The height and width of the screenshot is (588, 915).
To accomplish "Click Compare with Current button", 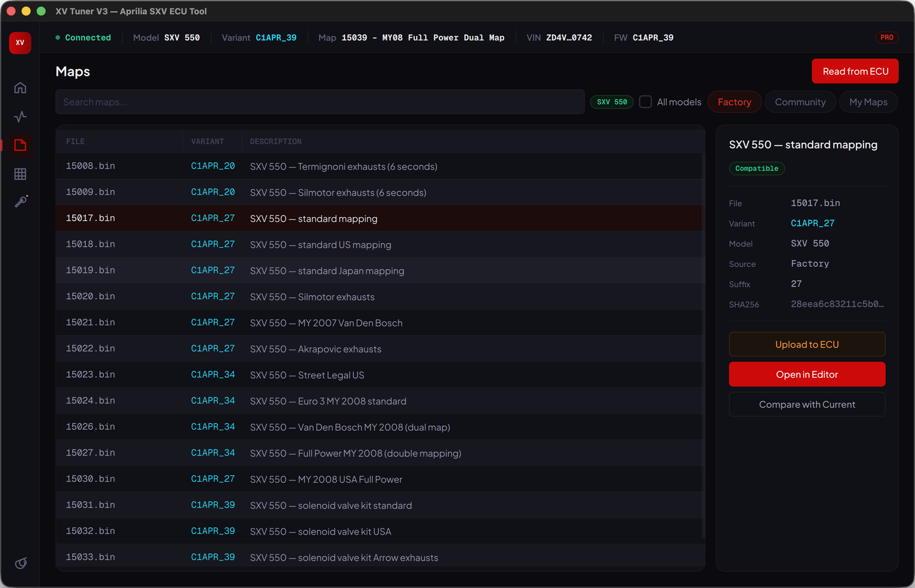I will pos(807,404).
